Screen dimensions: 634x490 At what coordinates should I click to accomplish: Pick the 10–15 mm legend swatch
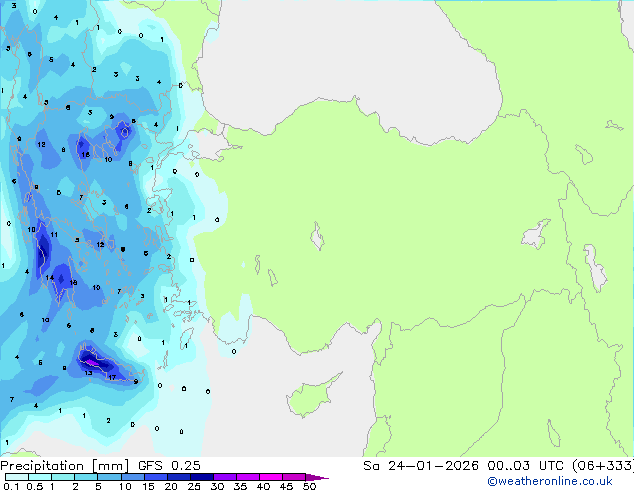(x=132, y=477)
